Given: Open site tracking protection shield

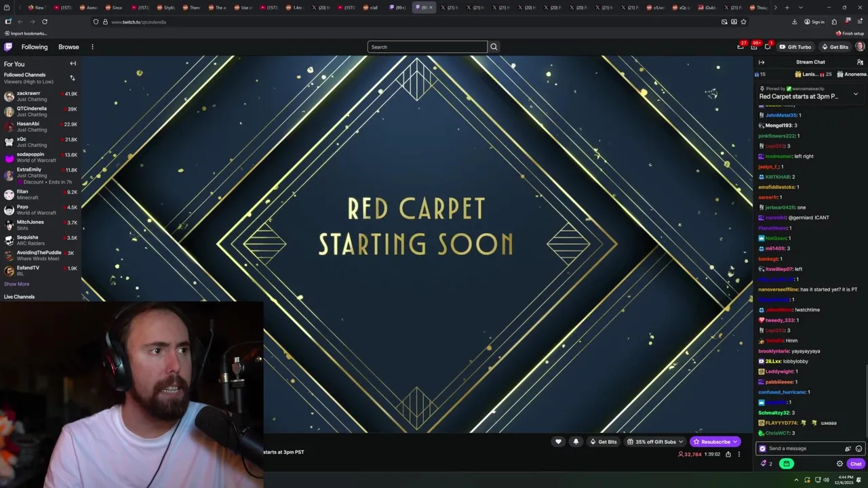Looking at the screenshot, I should coord(96,22).
